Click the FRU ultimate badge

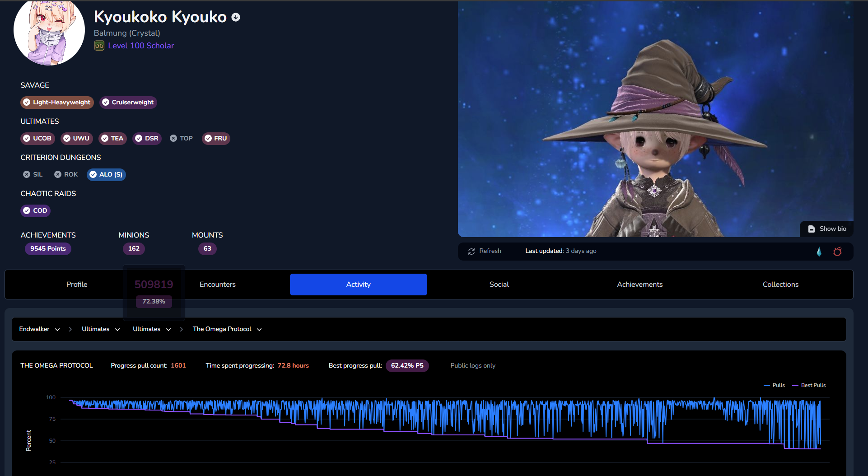point(216,139)
